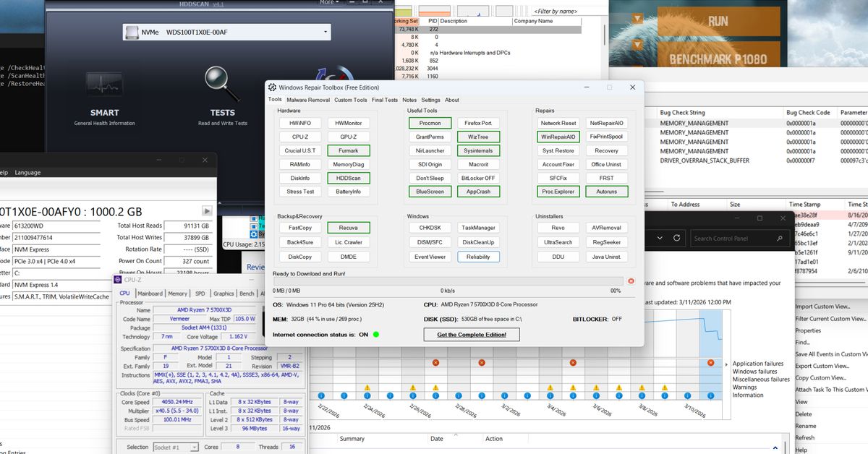Click the CPU-Z title bar icon

pos(118,279)
